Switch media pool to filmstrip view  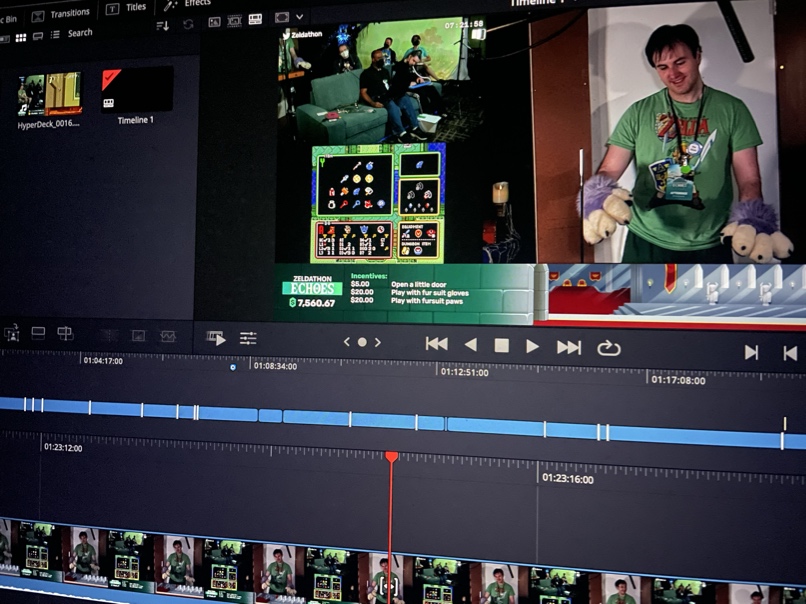click(38, 36)
